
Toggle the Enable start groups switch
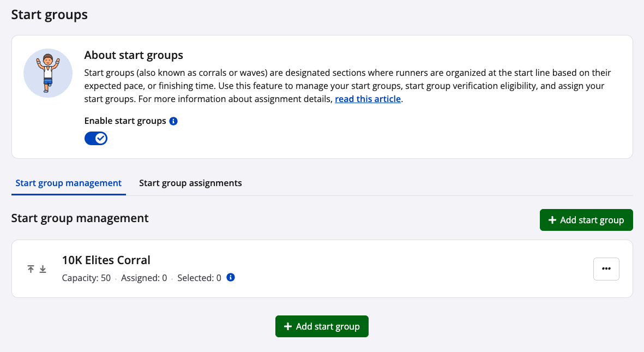(x=96, y=139)
